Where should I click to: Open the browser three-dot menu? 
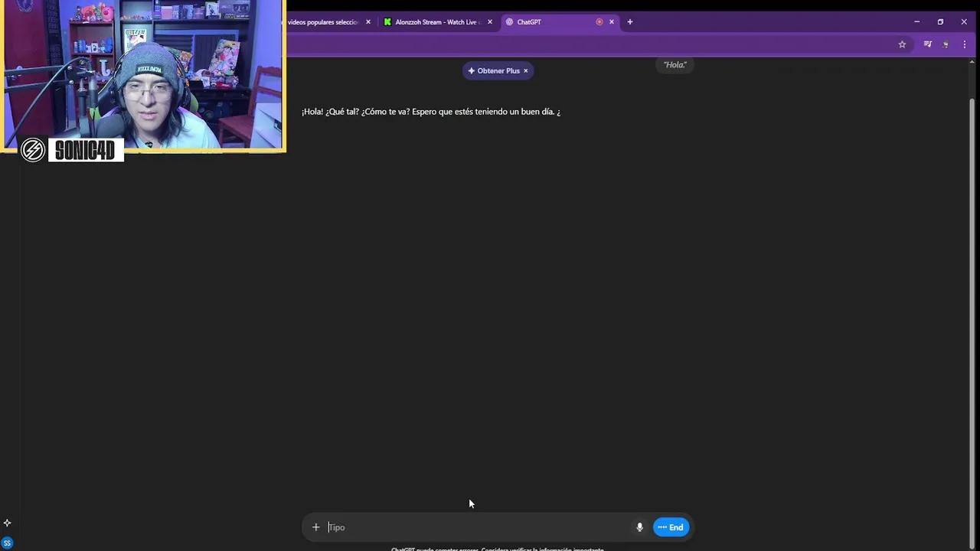965,44
